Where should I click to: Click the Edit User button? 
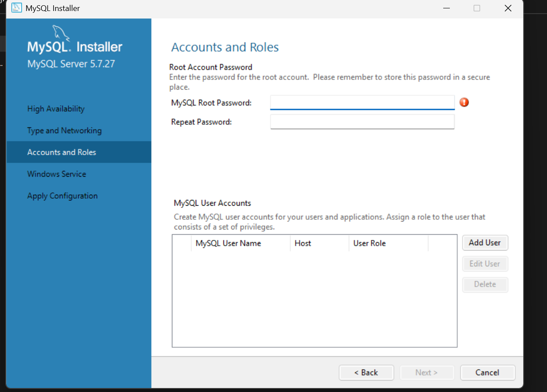pyautogui.click(x=485, y=264)
